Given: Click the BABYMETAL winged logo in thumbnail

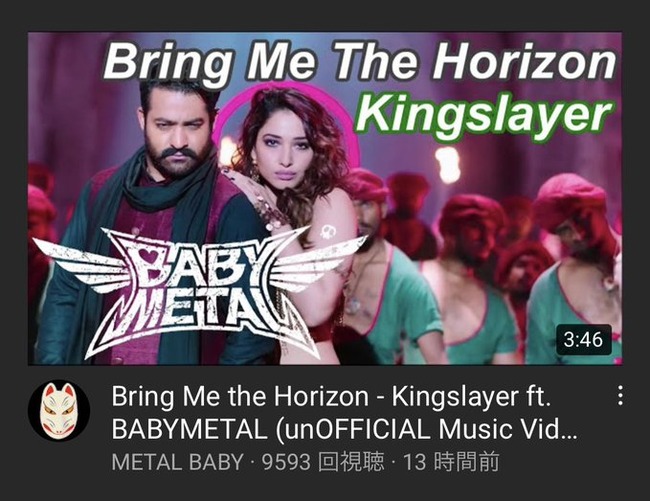Looking at the screenshot, I should pyautogui.click(x=199, y=293).
